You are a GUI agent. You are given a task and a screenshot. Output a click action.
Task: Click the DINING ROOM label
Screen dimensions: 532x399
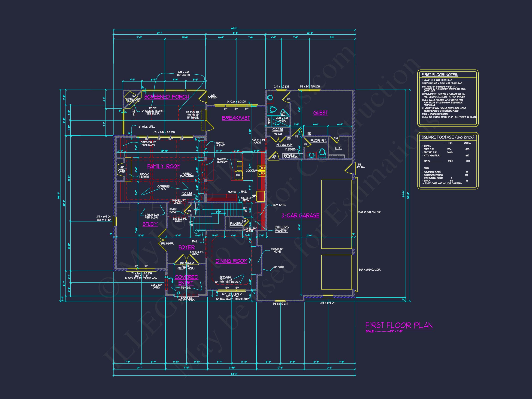point(231,261)
